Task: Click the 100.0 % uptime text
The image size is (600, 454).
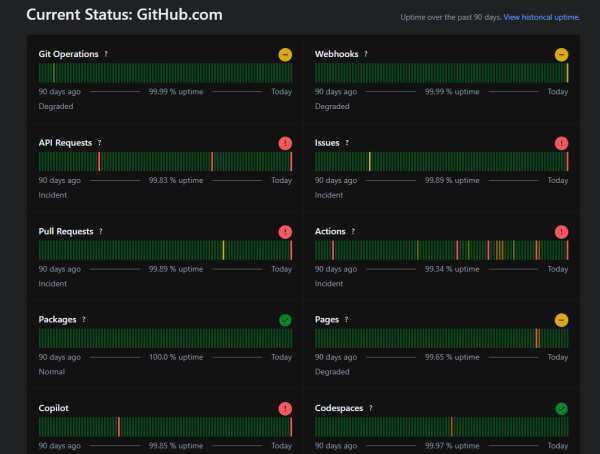Action: [176, 357]
